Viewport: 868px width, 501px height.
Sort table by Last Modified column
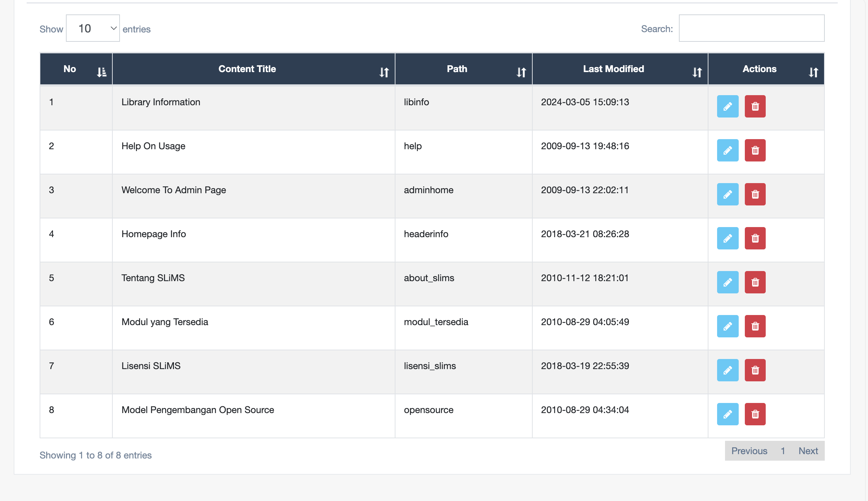tap(619, 69)
